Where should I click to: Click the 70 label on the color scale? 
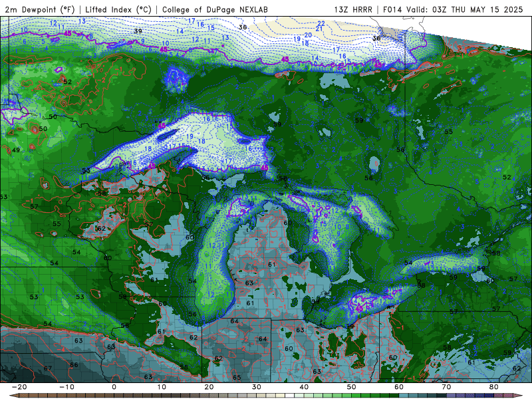[x=446, y=387]
